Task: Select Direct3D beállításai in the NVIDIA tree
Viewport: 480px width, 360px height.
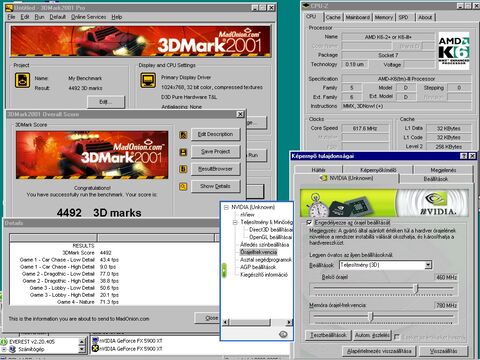Action: (270, 230)
